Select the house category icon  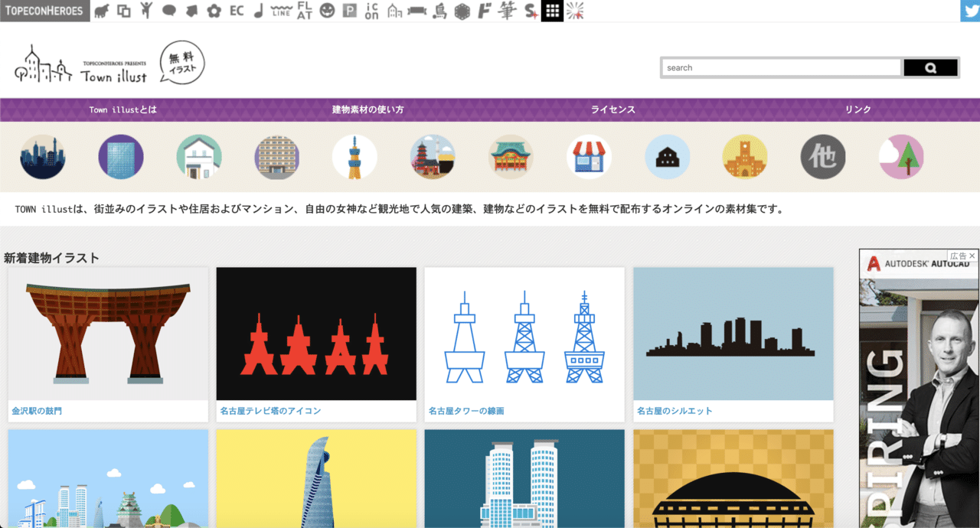pos(198,157)
